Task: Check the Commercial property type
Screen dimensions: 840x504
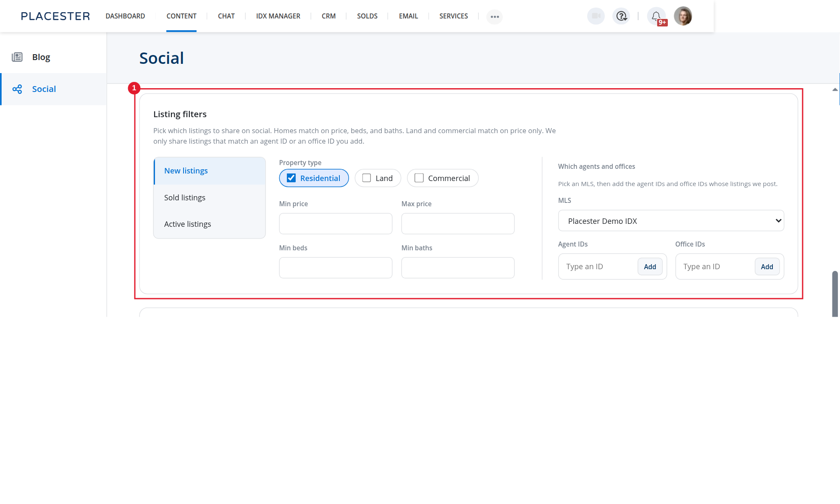Action: pos(419,178)
